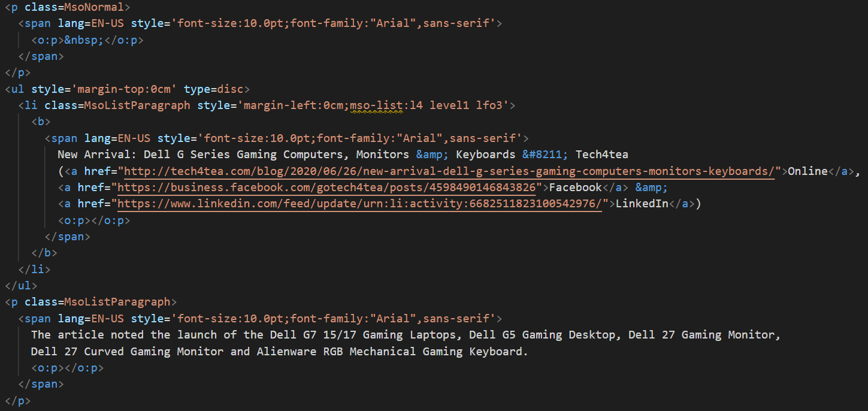Screen dimensions: 868x411
Task: Click the class=MsoNormal attribute
Action: coord(77,8)
